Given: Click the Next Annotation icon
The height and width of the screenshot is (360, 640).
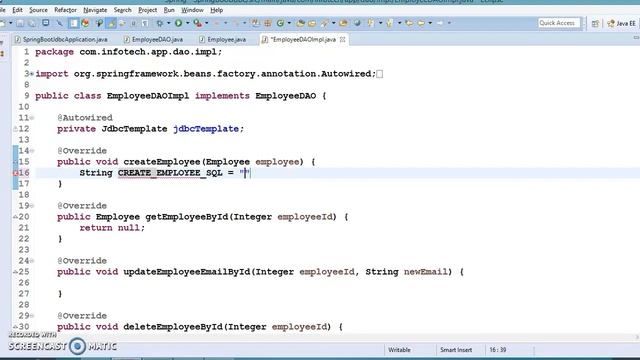Looking at the screenshot, I should [x=371, y=23].
